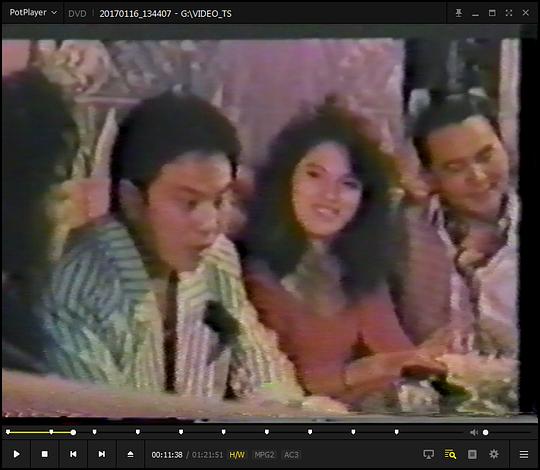Viewport: 540px width, 470px height.
Task: Click the DVD label in the title bar
Action: point(77,13)
